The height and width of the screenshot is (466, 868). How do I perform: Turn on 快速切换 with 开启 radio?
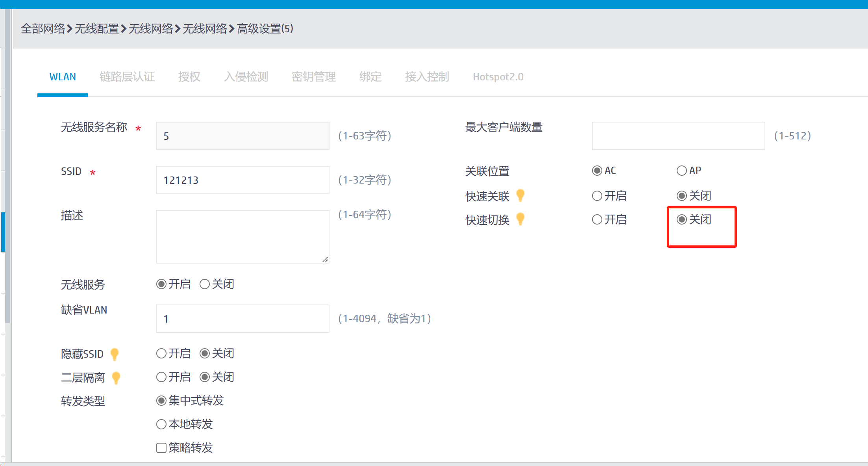coord(597,219)
